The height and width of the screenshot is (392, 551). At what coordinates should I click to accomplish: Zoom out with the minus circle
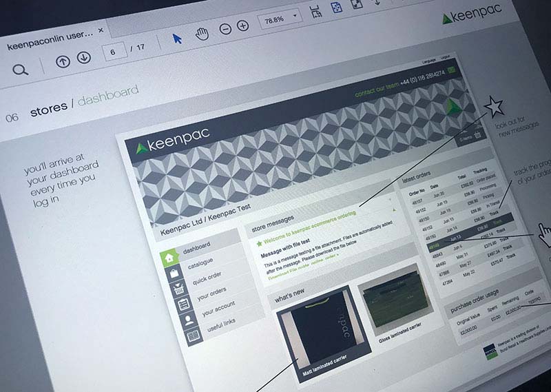[225, 29]
